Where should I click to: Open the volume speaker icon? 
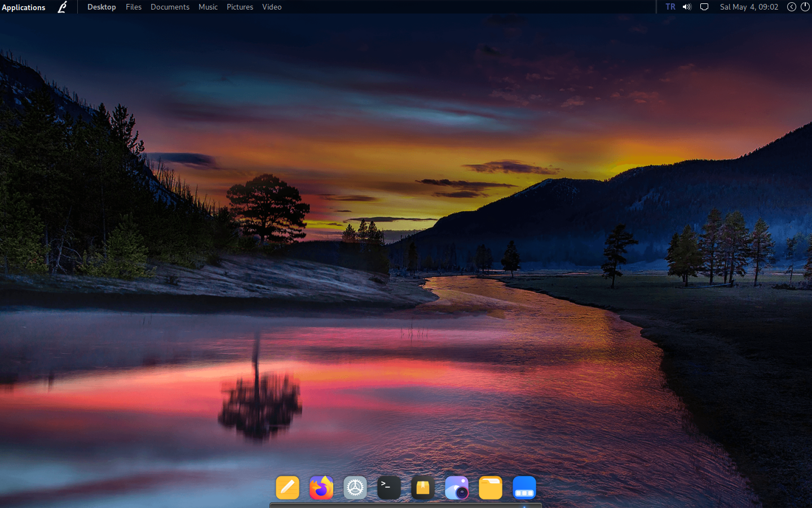click(x=687, y=7)
